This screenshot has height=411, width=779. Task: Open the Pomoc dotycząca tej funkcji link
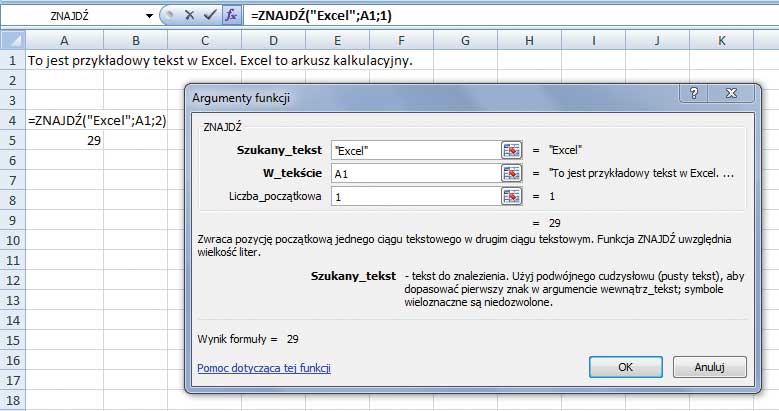(264, 367)
